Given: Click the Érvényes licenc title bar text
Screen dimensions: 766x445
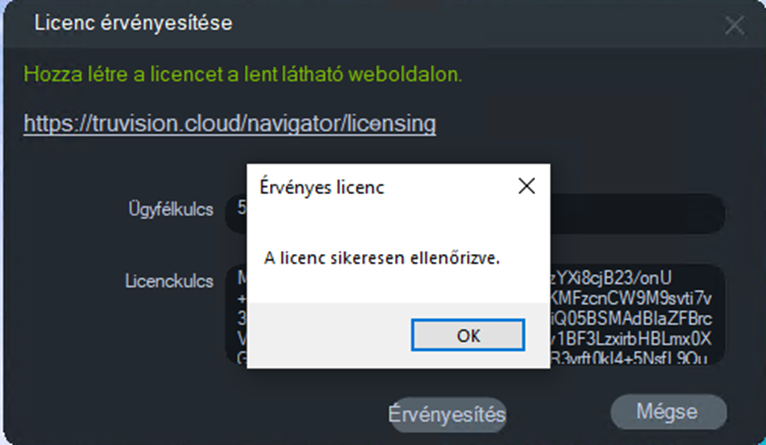Looking at the screenshot, I should (x=322, y=187).
